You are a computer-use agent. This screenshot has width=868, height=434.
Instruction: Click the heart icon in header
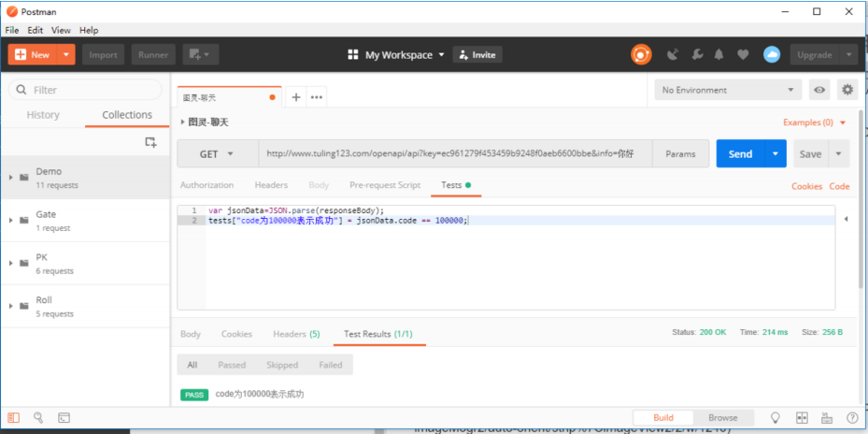[743, 54]
